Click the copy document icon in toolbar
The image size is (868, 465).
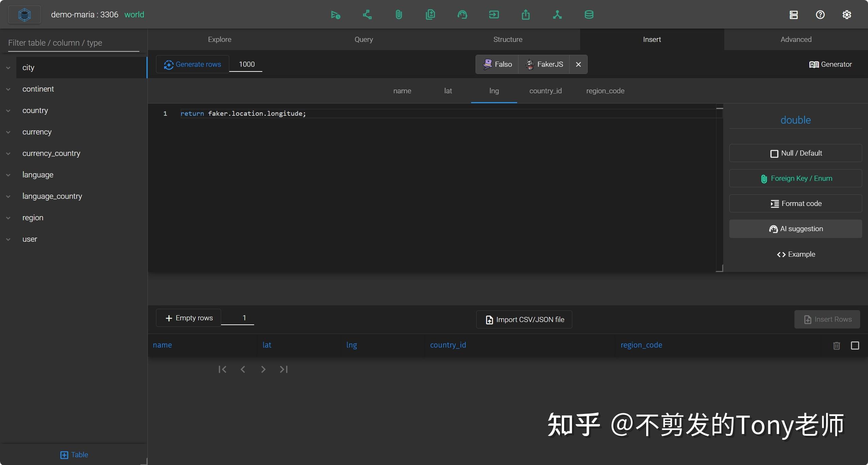pyautogui.click(x=430, y=15)
